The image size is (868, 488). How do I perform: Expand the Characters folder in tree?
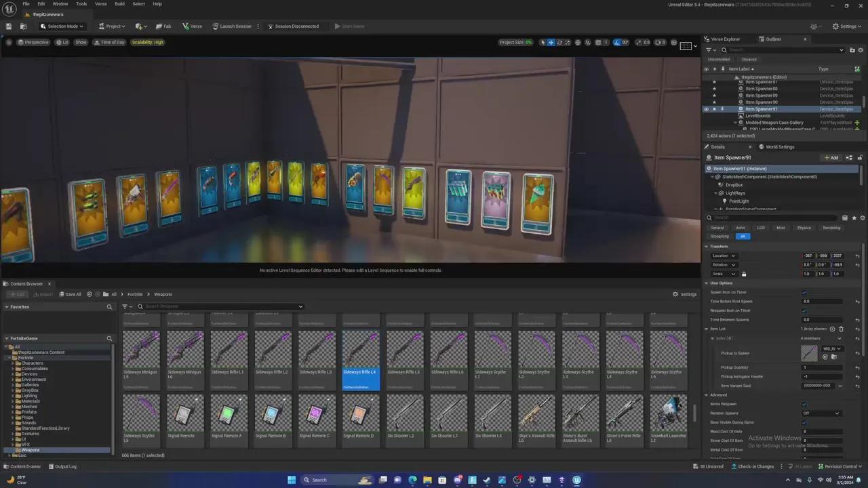click(x=14, y=363)
